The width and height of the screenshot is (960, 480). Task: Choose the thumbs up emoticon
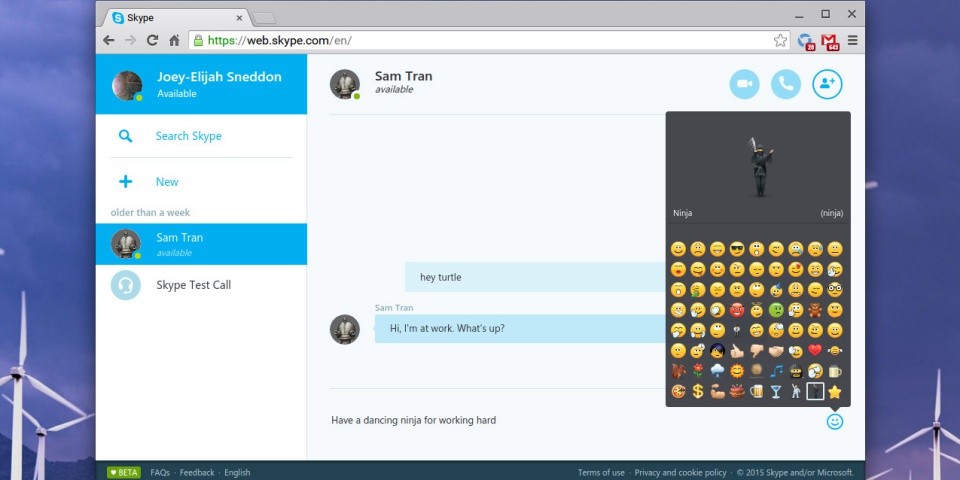(737, 350)
